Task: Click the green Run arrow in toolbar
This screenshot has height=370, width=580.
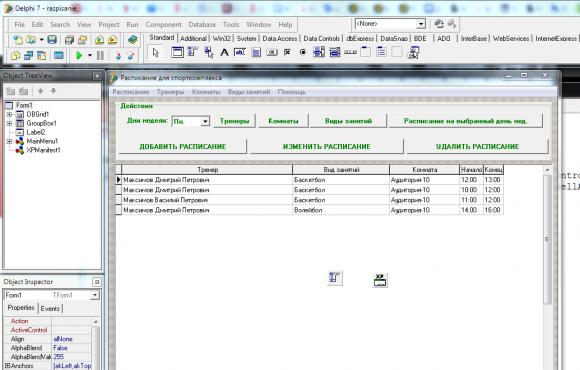Action: pos(79,56)
